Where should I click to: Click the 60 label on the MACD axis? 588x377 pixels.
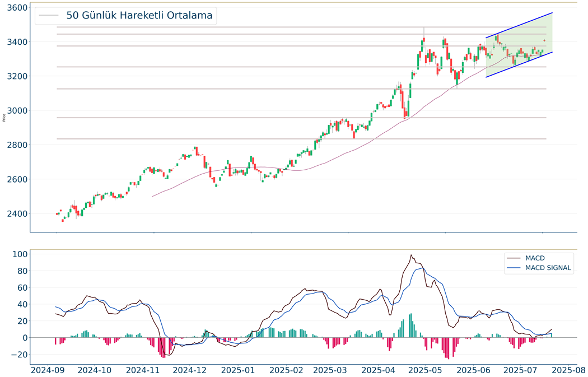click(x=22, y=288)
